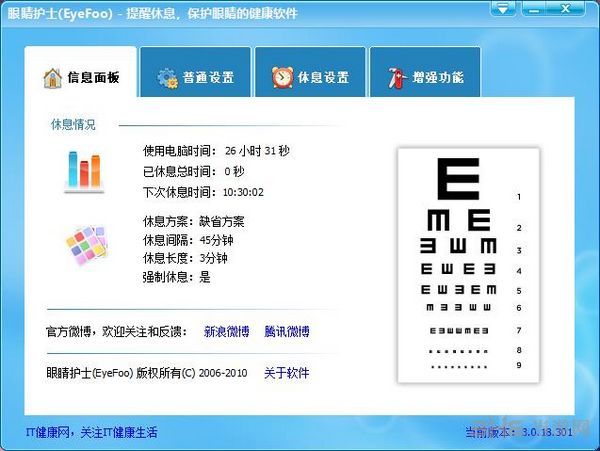Screen dimensions: 600x451
Task: Visit the 腾讯微博 link
Action: [287, 331]
